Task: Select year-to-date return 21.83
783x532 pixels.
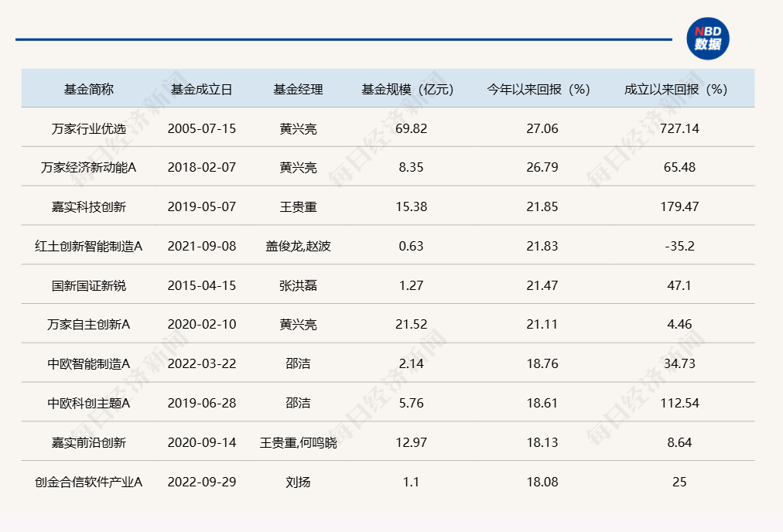Action: (x=542, y=246)
